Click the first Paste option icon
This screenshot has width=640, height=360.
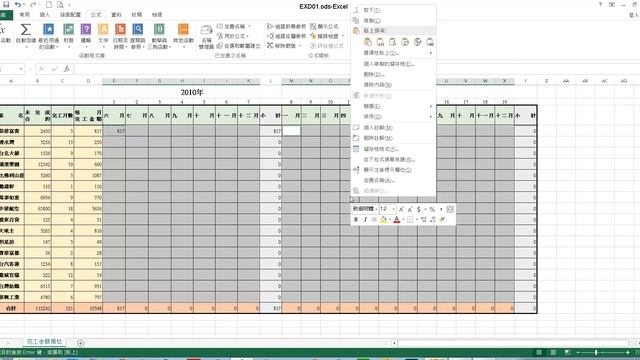pos(368,42)
